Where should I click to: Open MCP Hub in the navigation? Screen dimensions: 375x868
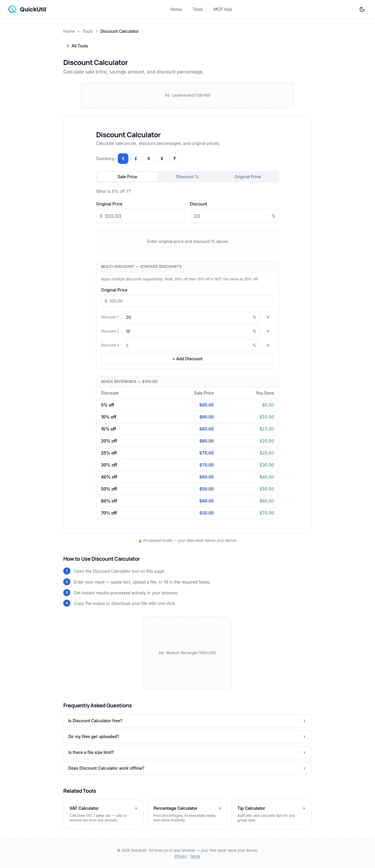coord(223,9)
